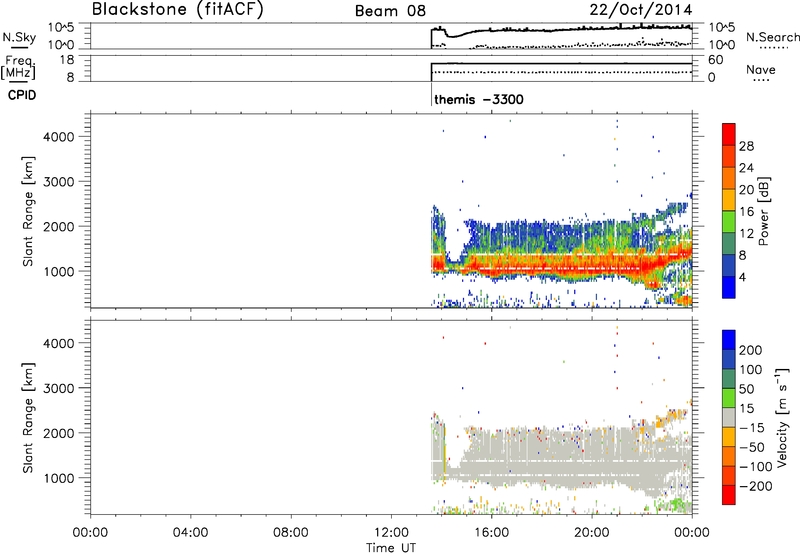Click the 'themis -3300' text
Viewport: 800px width, 554px height.
[479, 99]
